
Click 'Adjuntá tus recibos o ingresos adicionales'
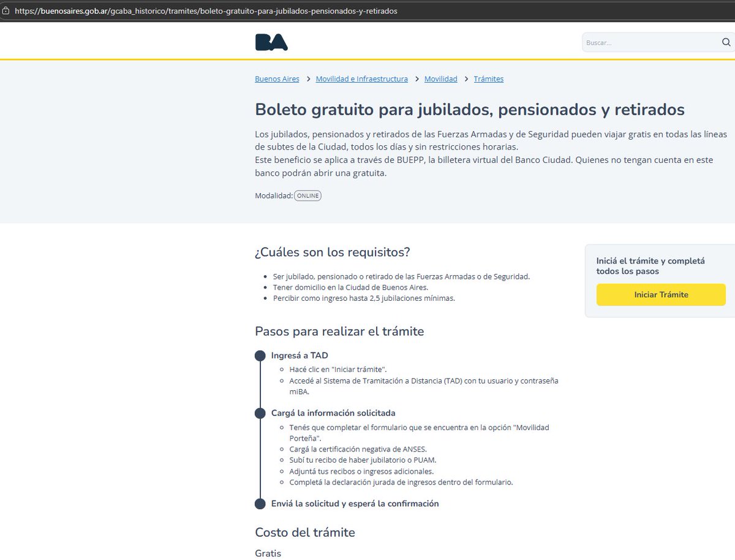click(x=361, y=471)
